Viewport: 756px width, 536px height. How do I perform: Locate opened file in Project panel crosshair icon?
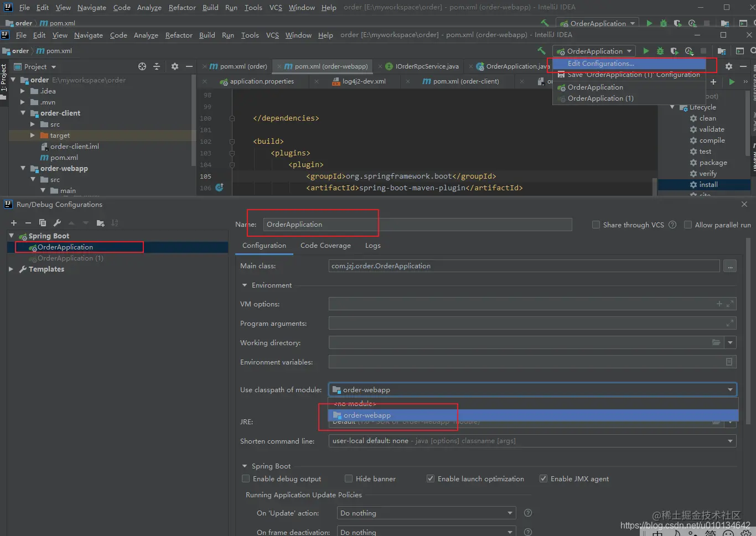tap(142, 66)
